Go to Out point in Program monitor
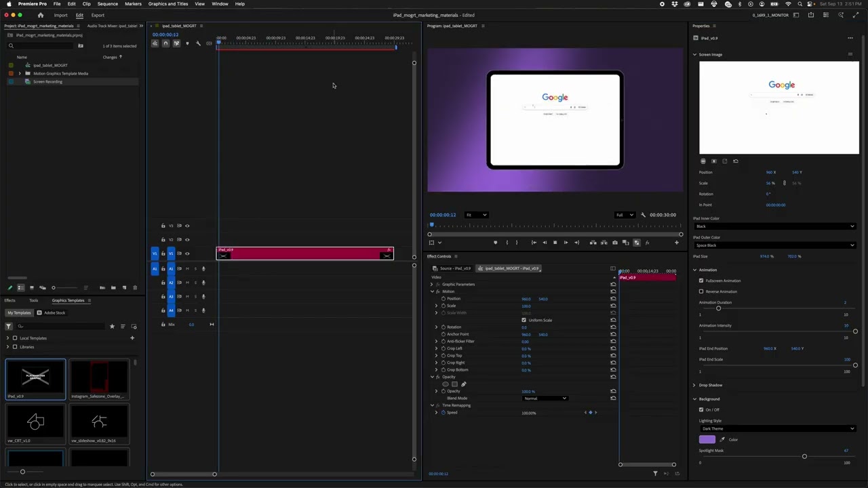This screenshot has height=488, width=868. (x=576, y=243)
